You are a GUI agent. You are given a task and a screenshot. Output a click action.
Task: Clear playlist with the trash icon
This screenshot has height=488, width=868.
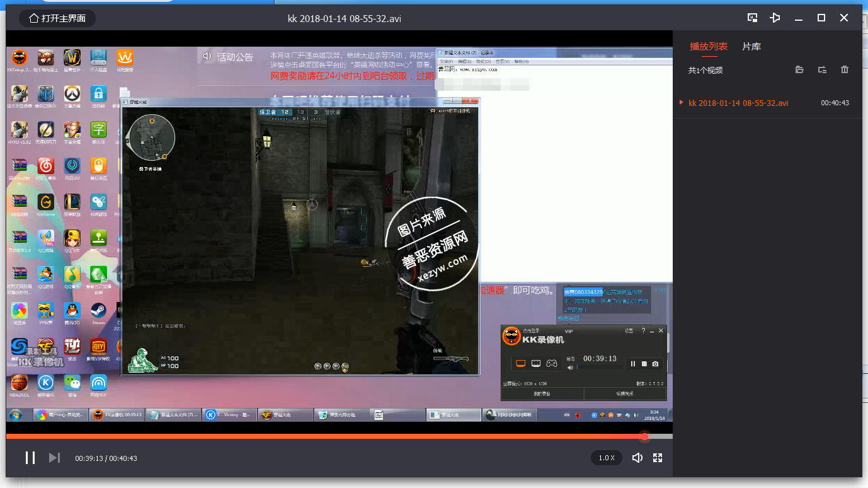tap(845, 70)
